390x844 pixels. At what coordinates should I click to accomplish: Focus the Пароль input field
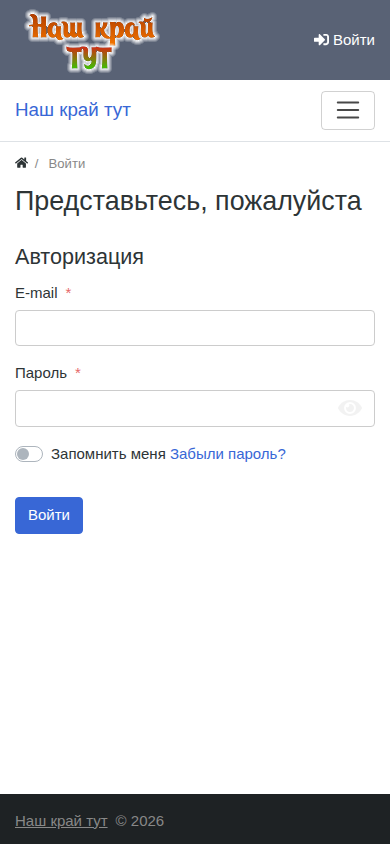[195, 409]
